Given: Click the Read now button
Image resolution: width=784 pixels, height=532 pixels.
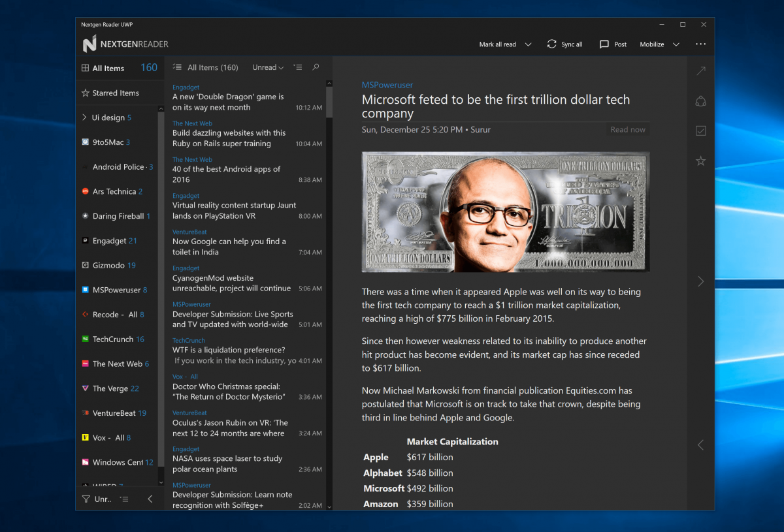Looking at the screenshot, I should click(x=627, y=129).
